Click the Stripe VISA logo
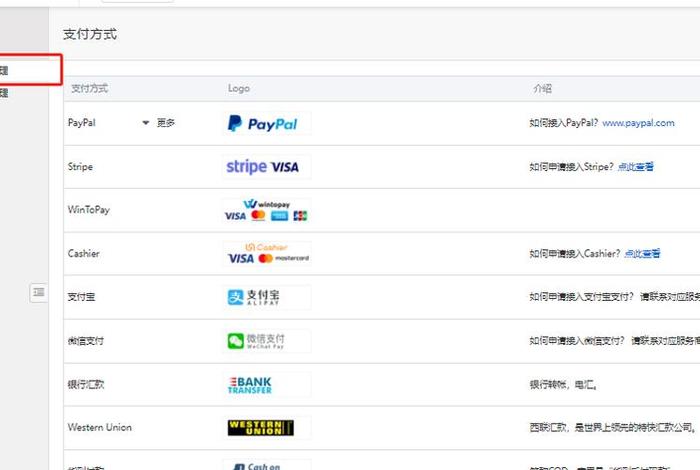 267,166
